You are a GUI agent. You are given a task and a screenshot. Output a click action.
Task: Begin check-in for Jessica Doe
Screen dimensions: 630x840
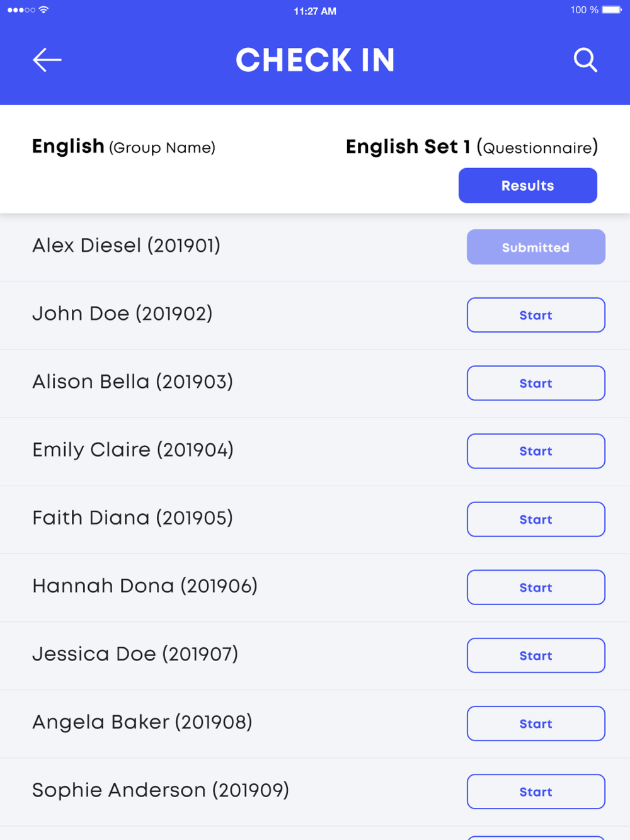(x=535, y=656)
